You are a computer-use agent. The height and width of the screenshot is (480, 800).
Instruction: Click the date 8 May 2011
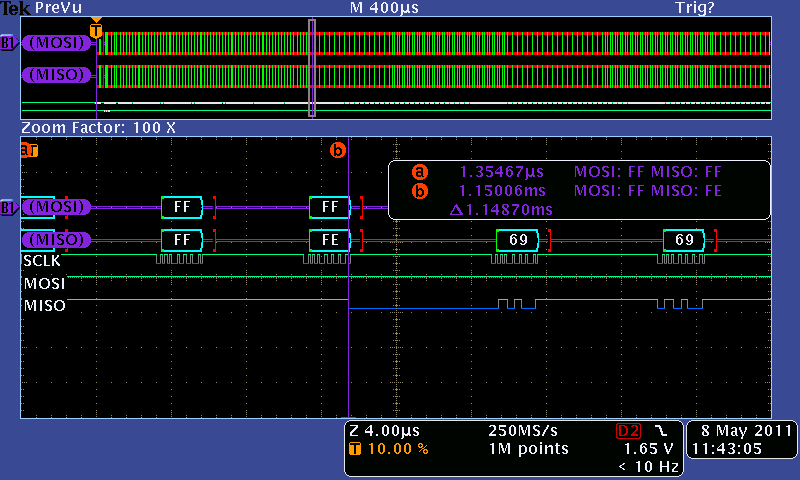pos(746,431)
